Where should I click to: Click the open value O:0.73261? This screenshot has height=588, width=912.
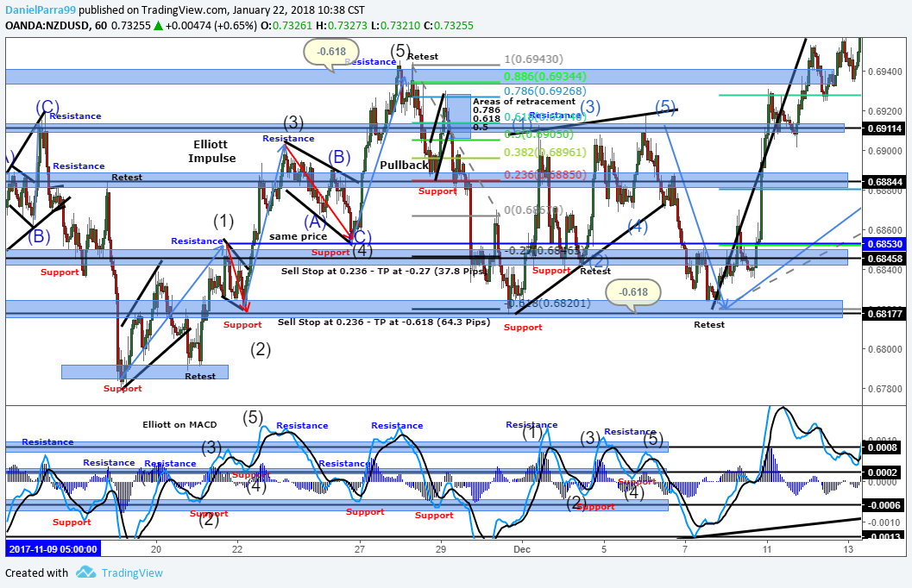(286, 26)
